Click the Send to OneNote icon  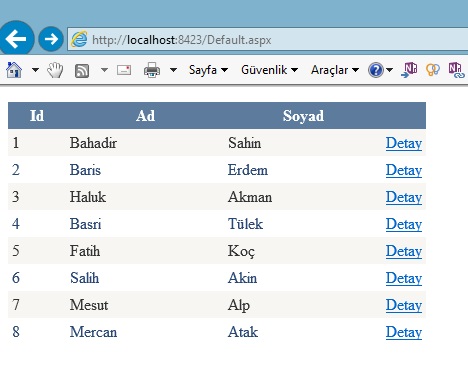pos(409,70)
